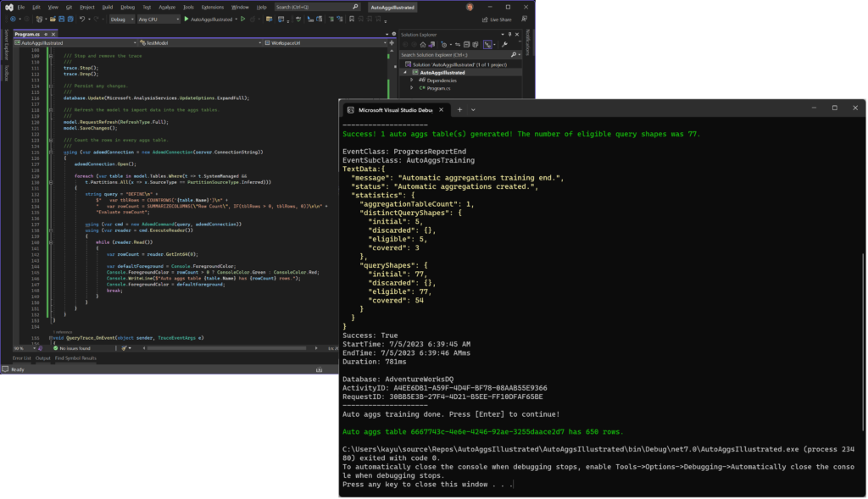
Task: Click the Open File folder toolbar icon
Action: point(53,19)
